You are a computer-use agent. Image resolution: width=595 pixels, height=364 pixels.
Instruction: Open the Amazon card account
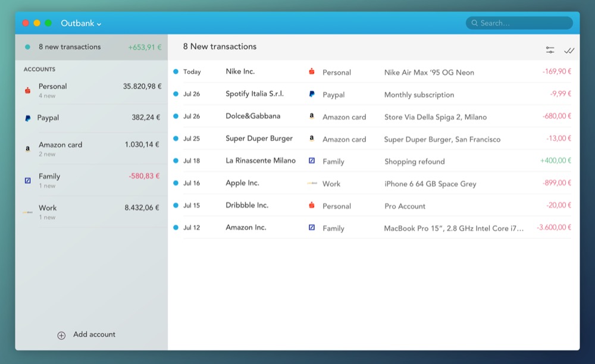click(92, 149)
